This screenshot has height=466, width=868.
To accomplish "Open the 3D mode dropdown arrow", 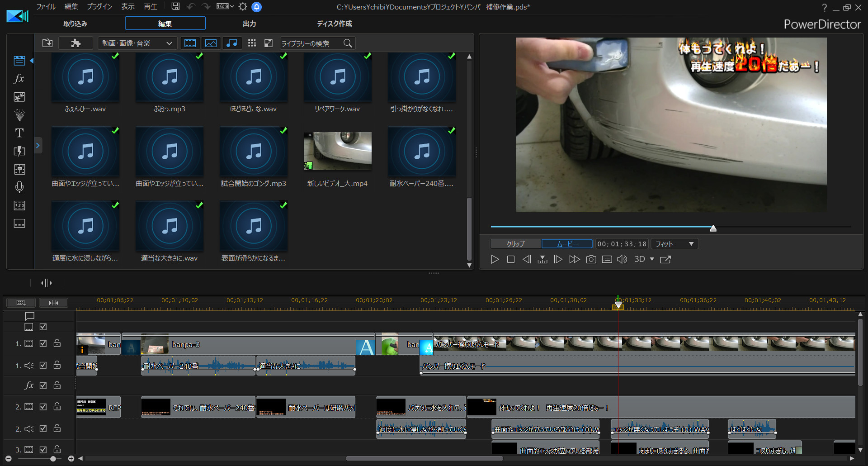I will 652,259.
